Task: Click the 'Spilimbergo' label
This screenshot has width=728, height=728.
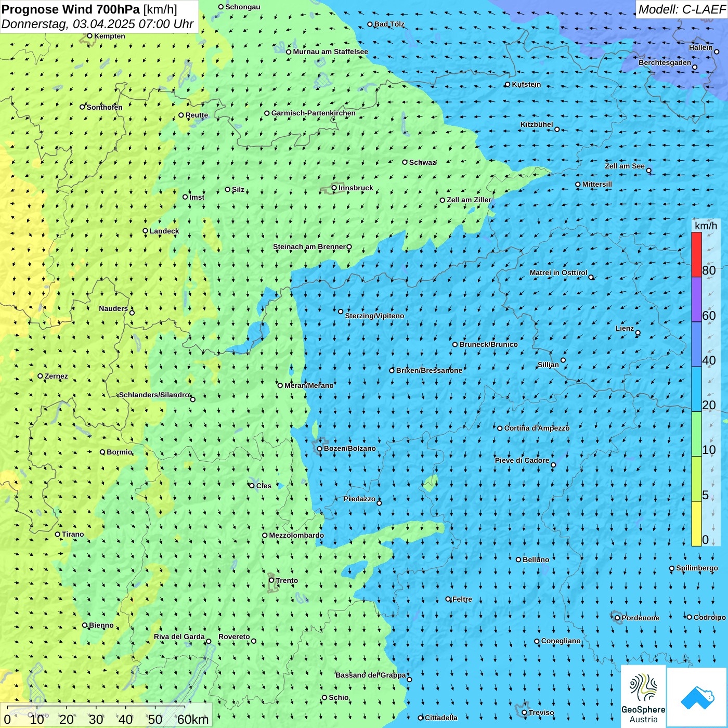Action: point(697,568)
